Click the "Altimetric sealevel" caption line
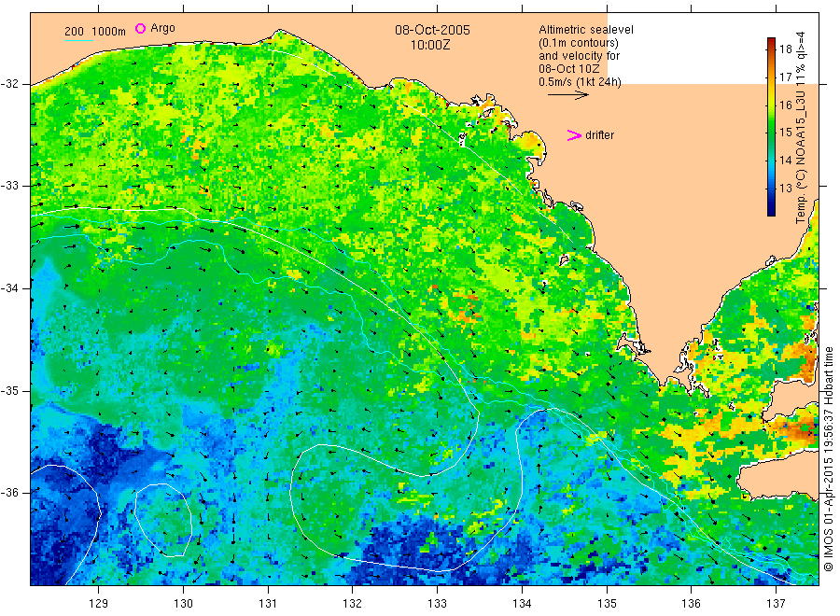Screen dimensions: 840x616 [586, 30]
